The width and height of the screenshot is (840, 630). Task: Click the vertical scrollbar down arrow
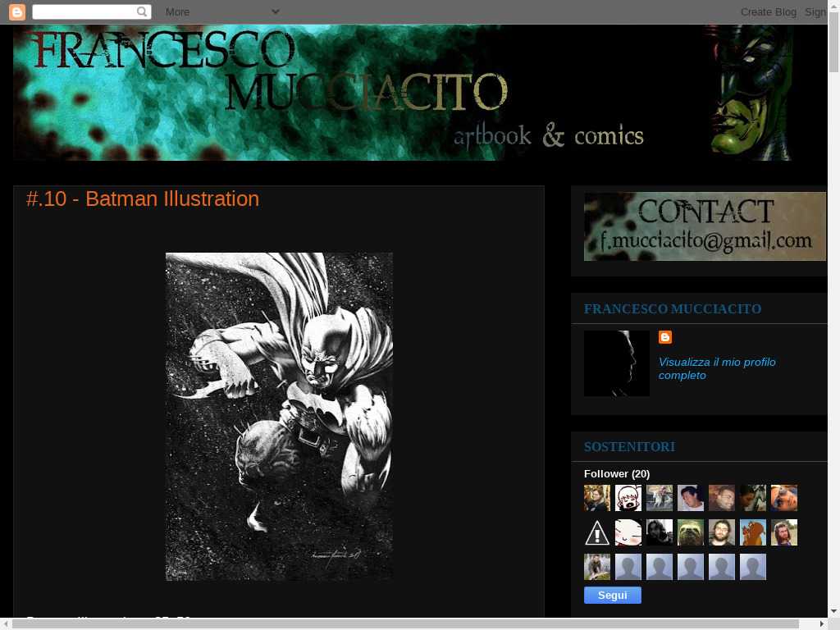[x=833, y=611]
